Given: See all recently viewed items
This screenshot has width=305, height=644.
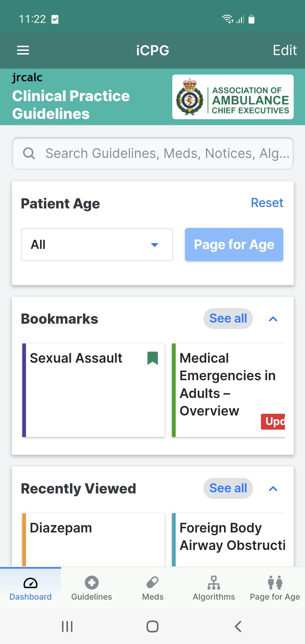Looking at the screenshot, I should (x=228, y=488).
